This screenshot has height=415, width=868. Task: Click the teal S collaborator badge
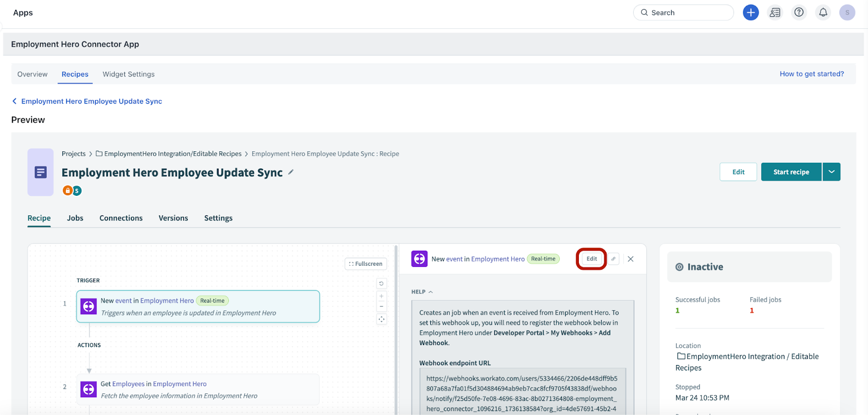tap(77, 190)
